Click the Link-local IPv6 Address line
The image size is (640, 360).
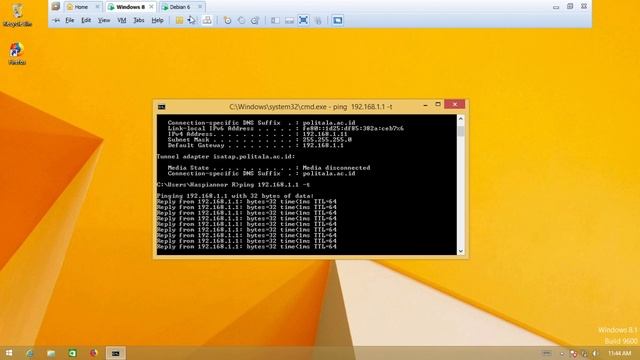[285, 128]
